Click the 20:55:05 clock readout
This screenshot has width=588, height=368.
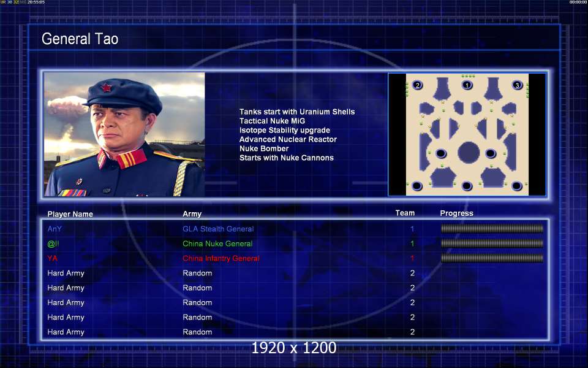pyautogui.click(x=36, y=2)
